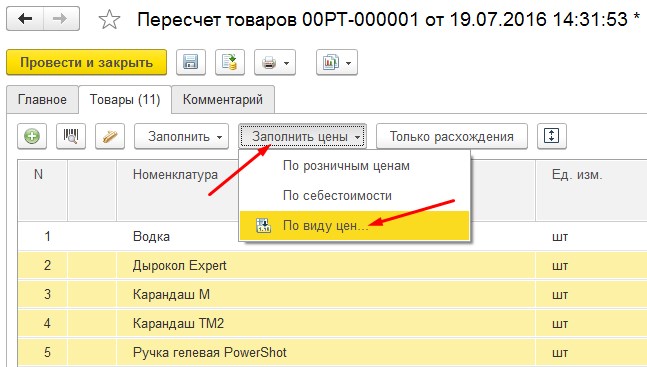This screenshot has width=647, height=367.
Task: Click the N column header
Action: (43, 190)
